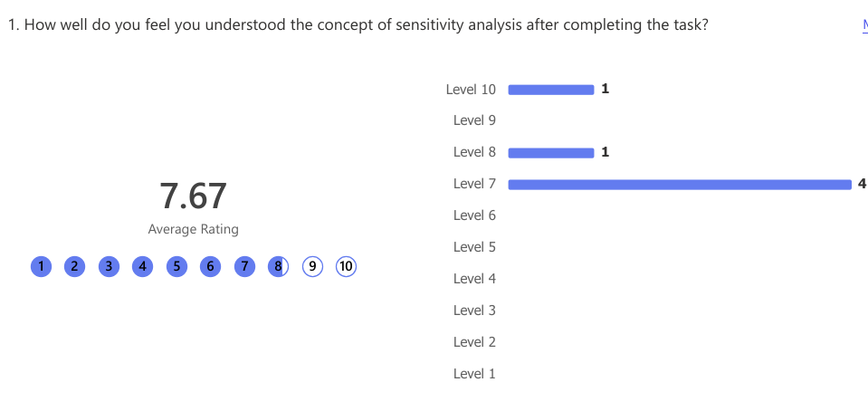Click rating circle number 1
This screenshot has width=868, height=411.
coord(41,266)
